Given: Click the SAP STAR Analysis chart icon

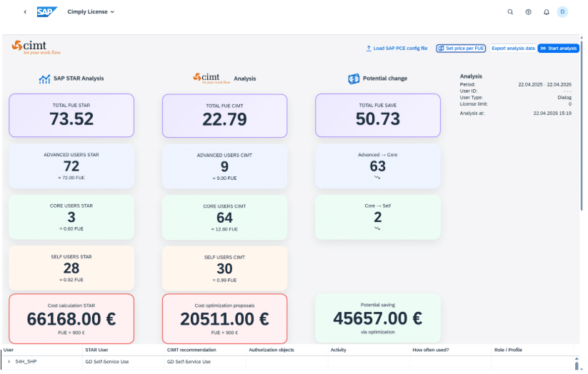Looking at the screenshot, I should coord(44,79).
